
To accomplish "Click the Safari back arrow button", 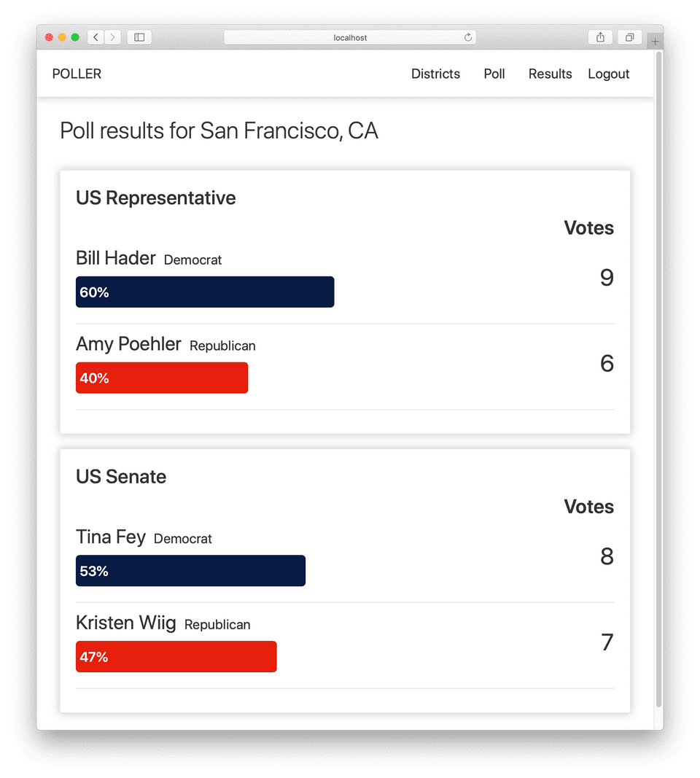I will point(96,37).
